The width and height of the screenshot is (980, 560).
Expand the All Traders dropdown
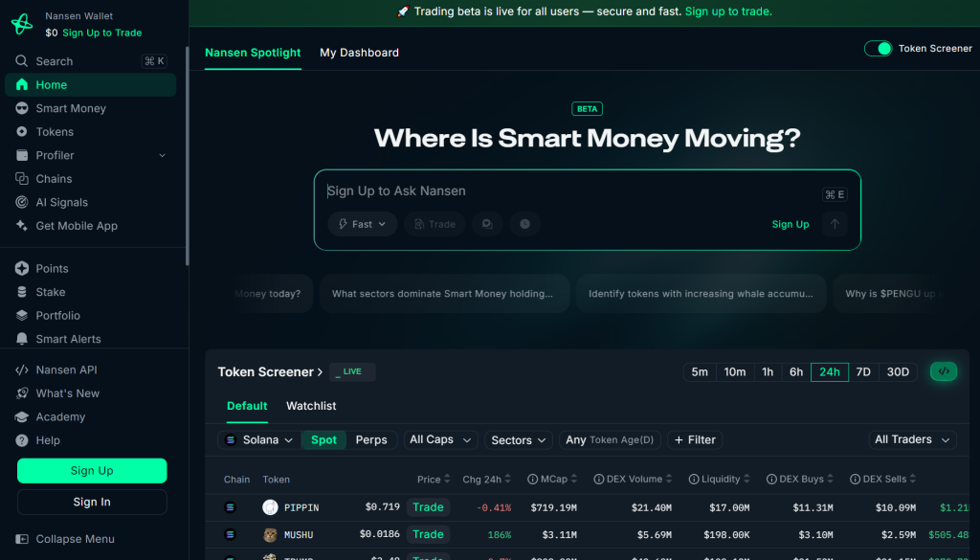(x=913, y=439)
